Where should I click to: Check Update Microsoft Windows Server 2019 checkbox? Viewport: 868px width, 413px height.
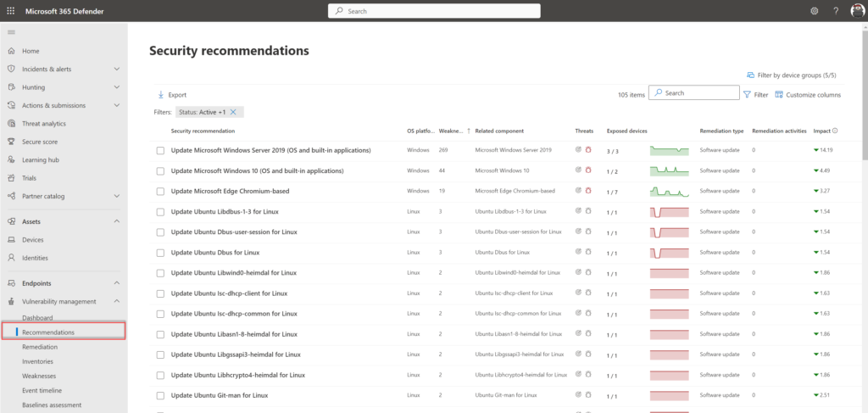(160, 151)
